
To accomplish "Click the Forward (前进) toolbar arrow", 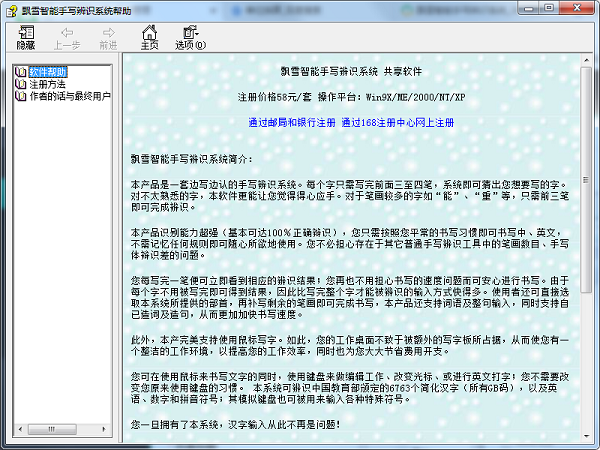I will click(x=108, y=38).
